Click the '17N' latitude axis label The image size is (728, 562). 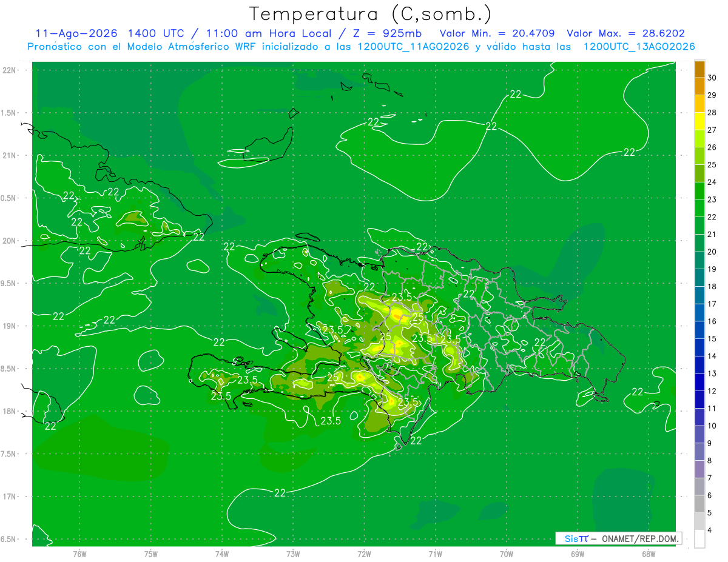9,497
